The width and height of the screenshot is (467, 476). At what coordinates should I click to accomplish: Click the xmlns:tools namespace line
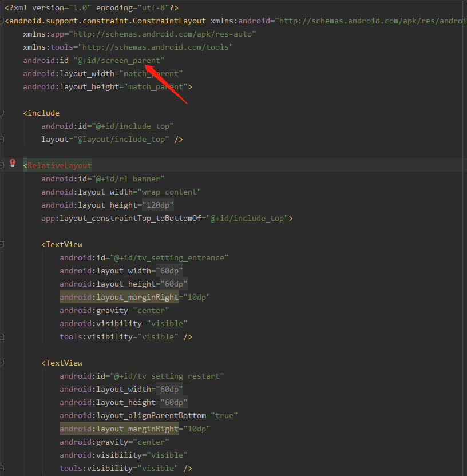[x=128, y=47]
